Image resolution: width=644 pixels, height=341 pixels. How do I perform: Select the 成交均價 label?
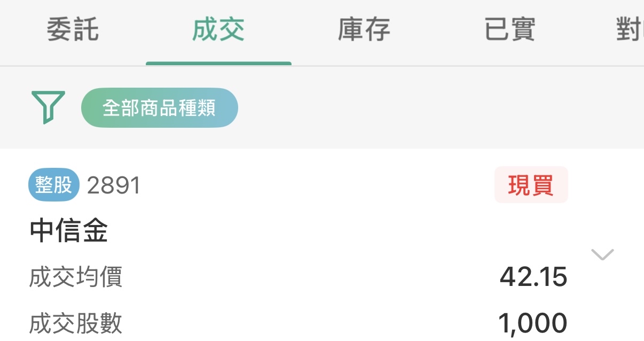76,277
